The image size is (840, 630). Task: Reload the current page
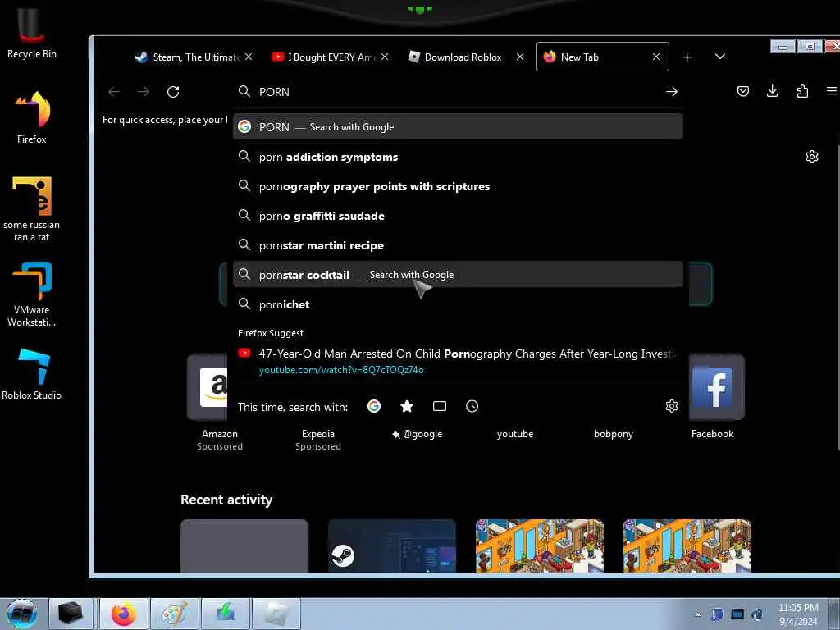click(x=173, y=92)
